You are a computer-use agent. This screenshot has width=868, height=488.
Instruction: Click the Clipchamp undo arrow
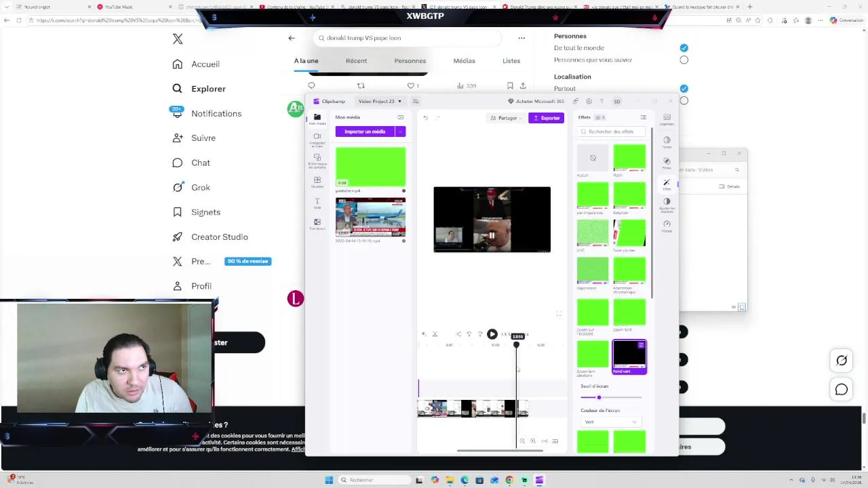tap(425, 118)
